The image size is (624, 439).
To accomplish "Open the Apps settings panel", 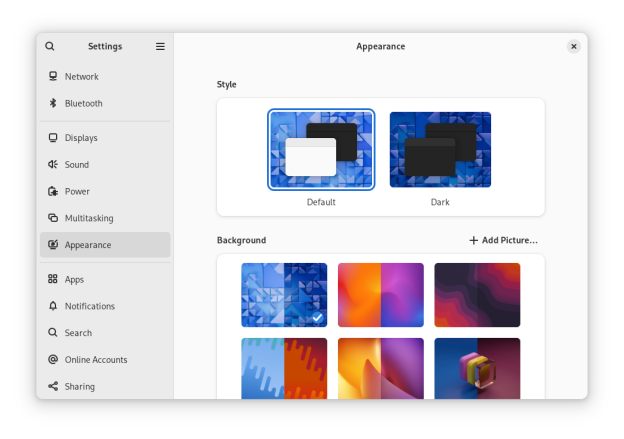I will coord(74,280).
